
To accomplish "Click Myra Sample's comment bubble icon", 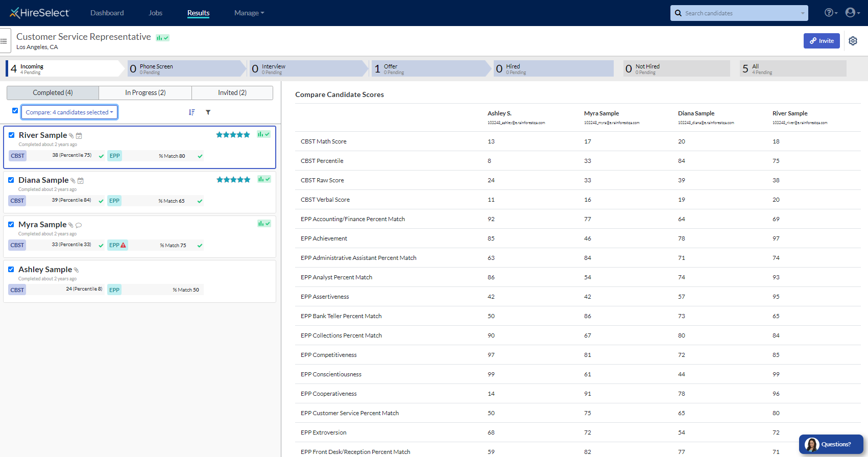I will 79,225.
